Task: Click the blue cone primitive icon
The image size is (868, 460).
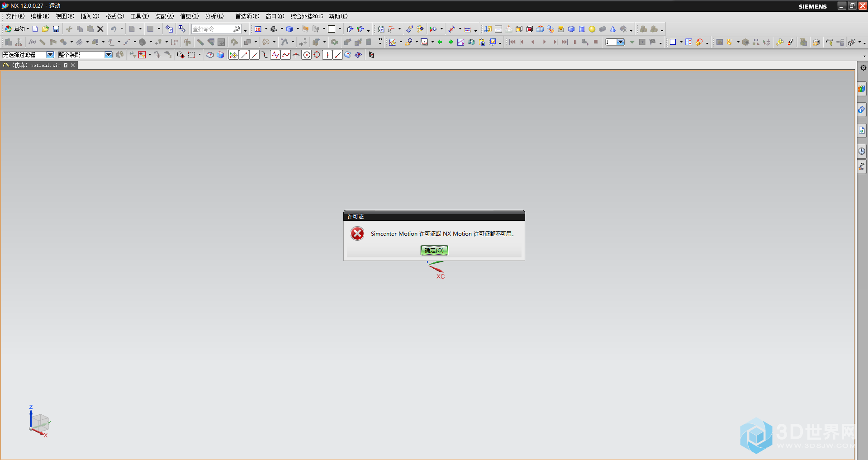Action: (613, 29)
